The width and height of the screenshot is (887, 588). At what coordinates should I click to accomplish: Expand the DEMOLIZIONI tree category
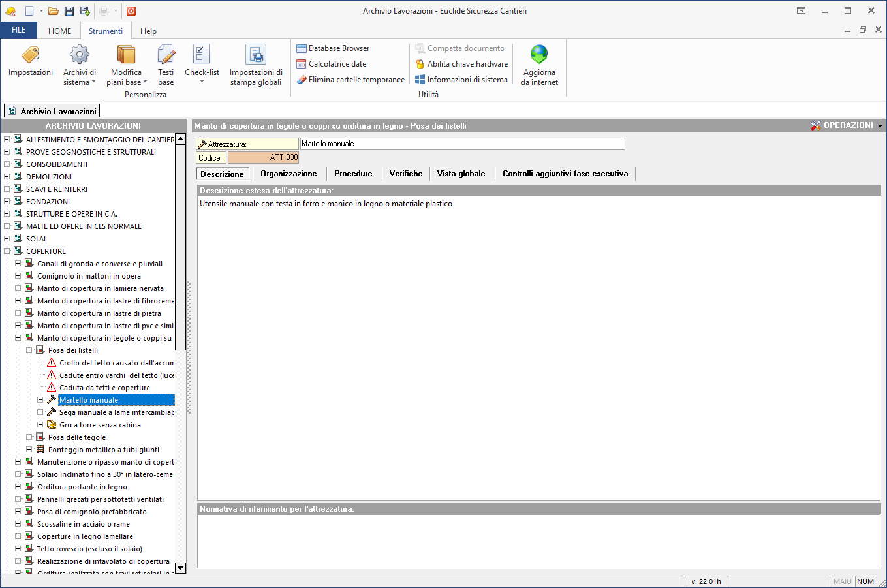pos(7,177)
